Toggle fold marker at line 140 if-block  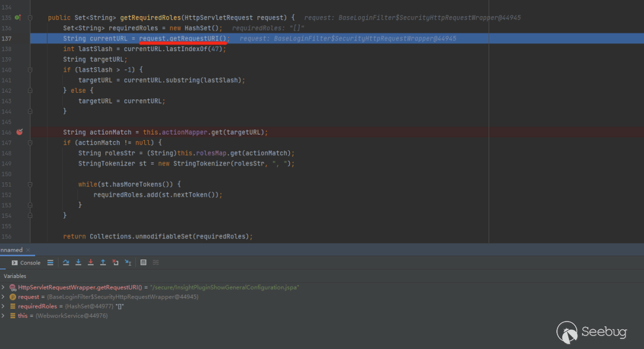30,70
